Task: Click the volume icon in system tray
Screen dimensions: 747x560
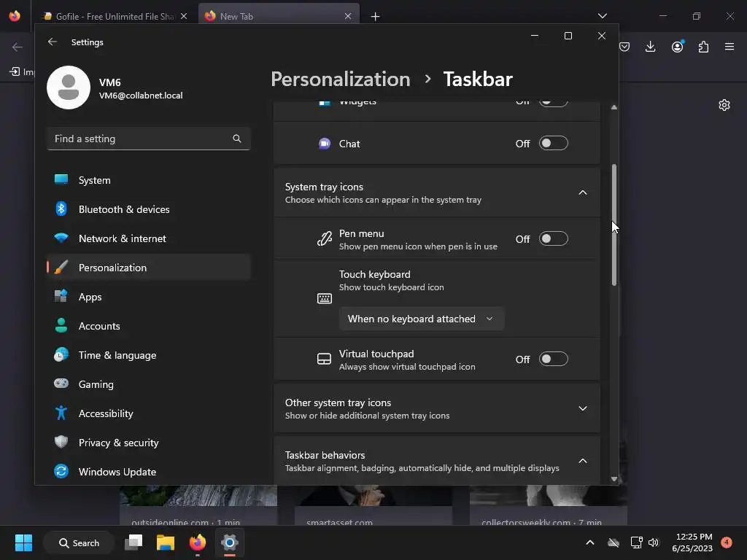Action: tap(654, 542)
